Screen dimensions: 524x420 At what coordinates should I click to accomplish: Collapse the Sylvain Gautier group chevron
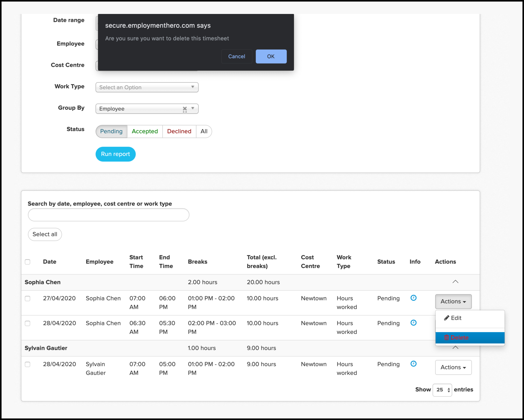(x=455, y=348)
